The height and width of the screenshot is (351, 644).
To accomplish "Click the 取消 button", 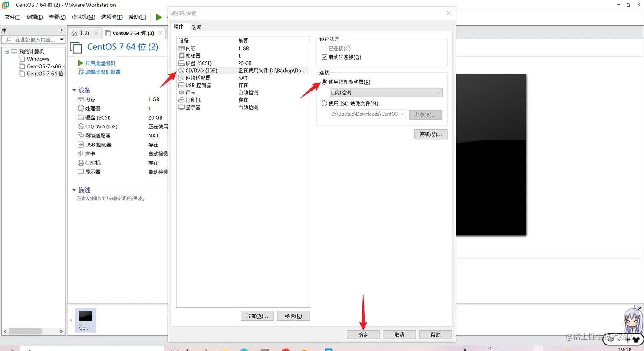I will (x=399, y=335).
